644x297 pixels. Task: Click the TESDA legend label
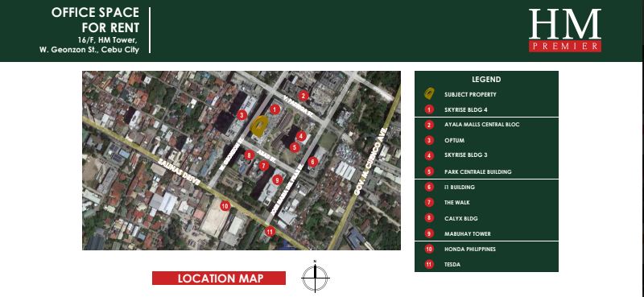pyautogui.click(x=452, y=265)
